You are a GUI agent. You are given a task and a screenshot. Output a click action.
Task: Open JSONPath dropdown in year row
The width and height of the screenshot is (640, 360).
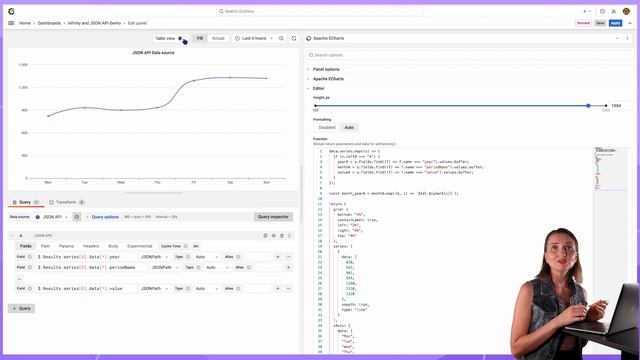click(x=154, y=257)
